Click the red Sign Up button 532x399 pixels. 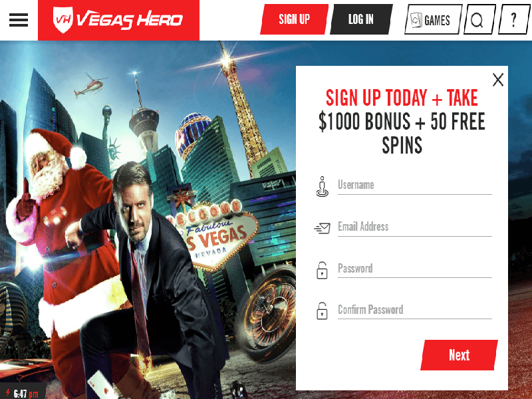(x=294, y=19)
